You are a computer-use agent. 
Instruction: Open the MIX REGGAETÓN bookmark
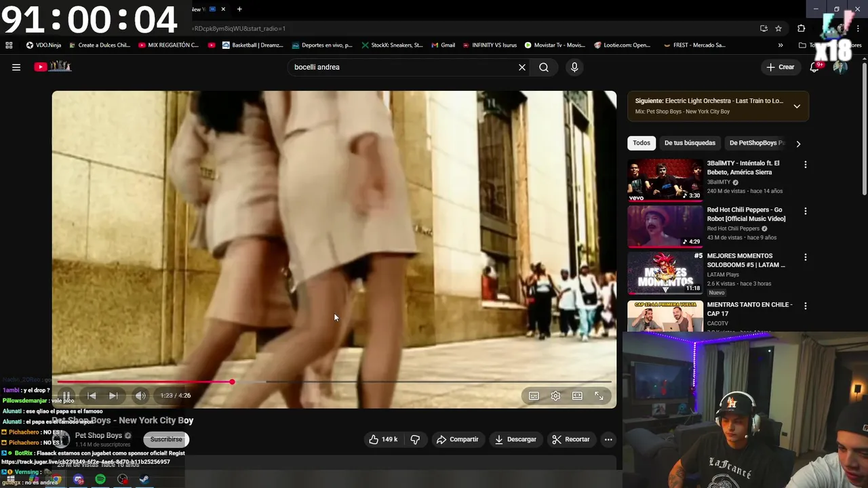click(168, 45)
